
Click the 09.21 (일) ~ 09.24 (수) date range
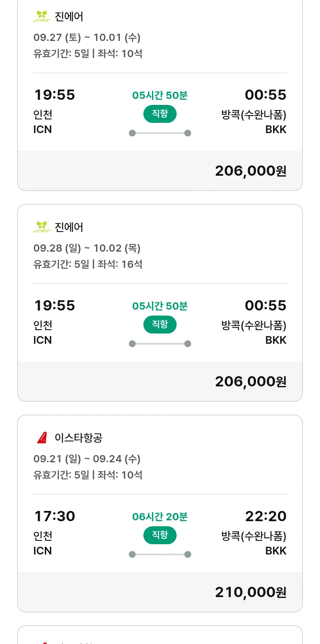point(87,459)
